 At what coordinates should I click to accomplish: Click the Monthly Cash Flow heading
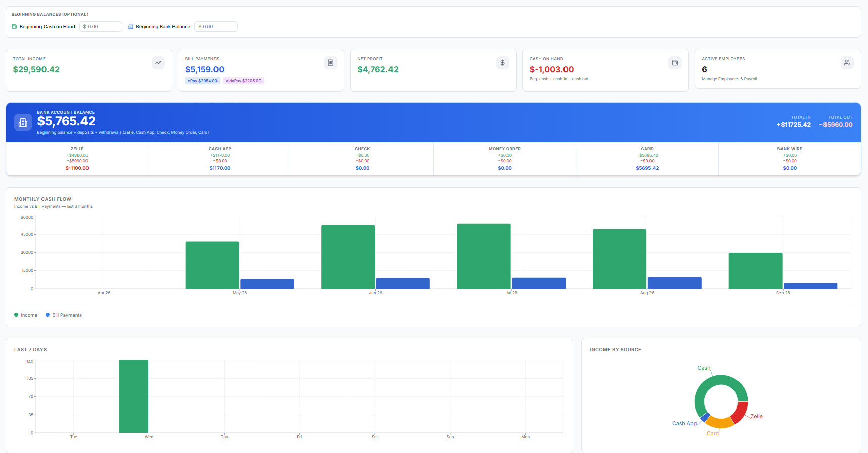(42, 199)
